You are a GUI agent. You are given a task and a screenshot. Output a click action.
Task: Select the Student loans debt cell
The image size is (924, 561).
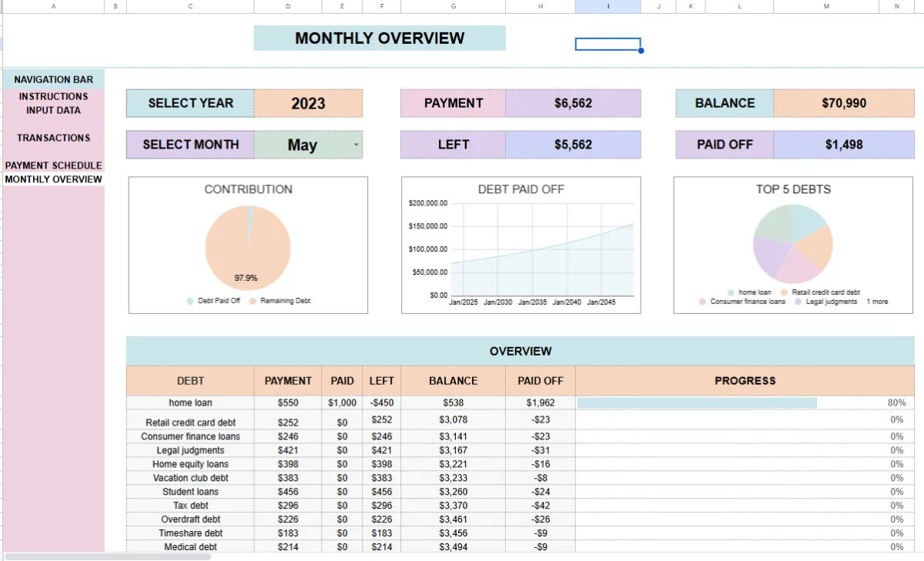tap(190, 492)
